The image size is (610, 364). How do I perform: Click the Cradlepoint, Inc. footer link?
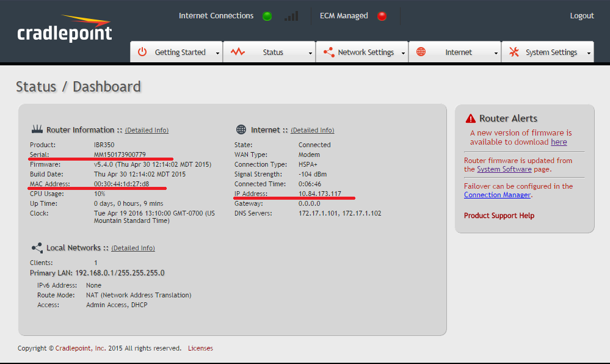pos(81,348)
